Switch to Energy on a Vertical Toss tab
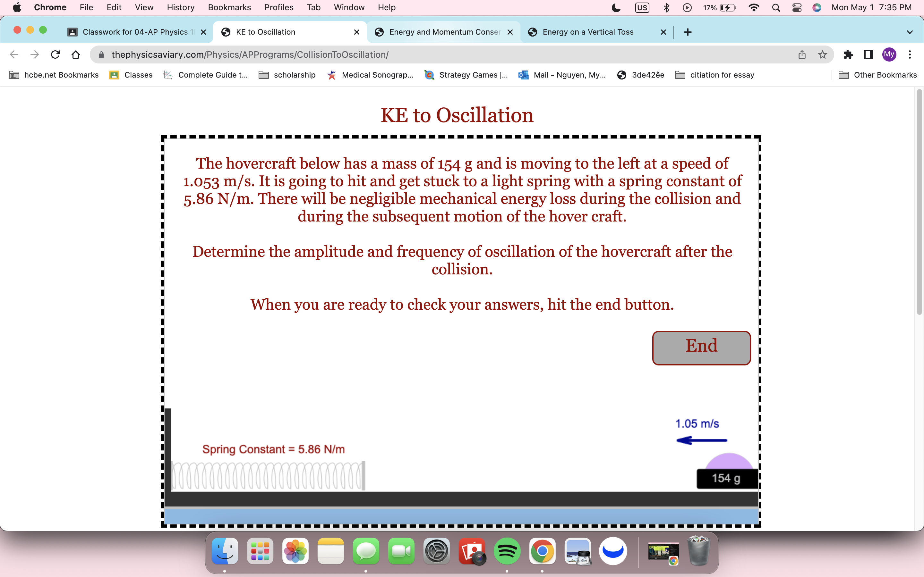924x577 pixels. [588, 32]
